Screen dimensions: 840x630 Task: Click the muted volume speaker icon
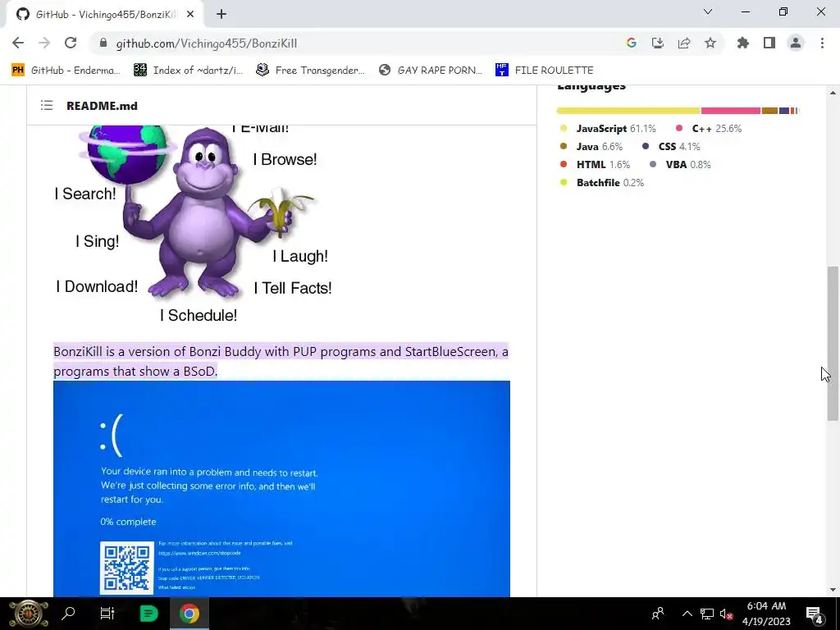coord(727,614)
